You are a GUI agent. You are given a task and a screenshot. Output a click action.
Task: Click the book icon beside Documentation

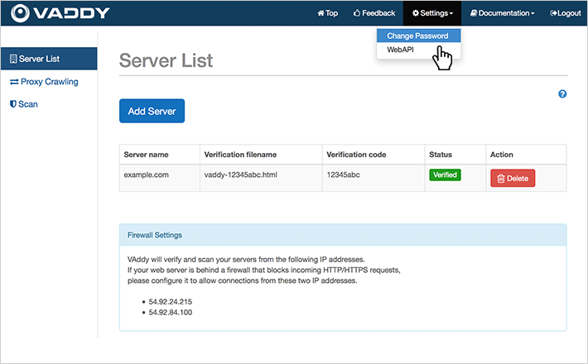point(474,13)
